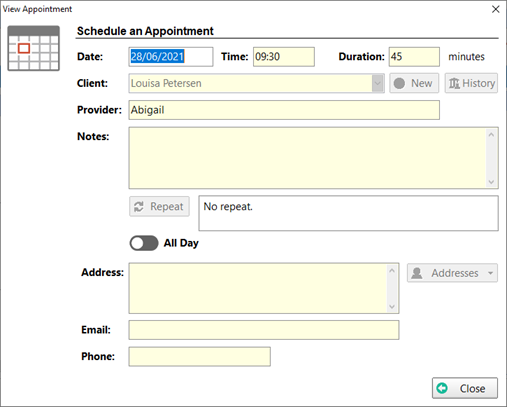Click inside the Notes text area
The width and height of the screenshot is (507, 407).
[308, 158]
